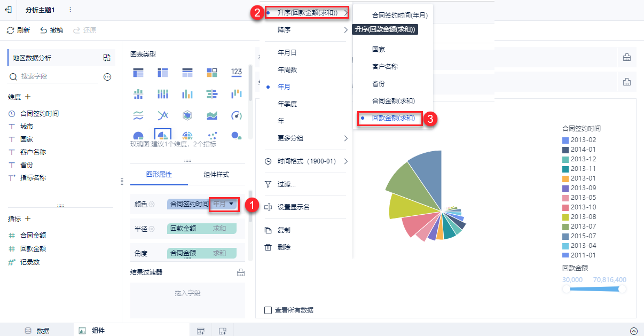Click the switch-dataset icon beside 地区数据分析
This screenshot has height=336, width=644.
pyautogui.click(x=107, y=58)
